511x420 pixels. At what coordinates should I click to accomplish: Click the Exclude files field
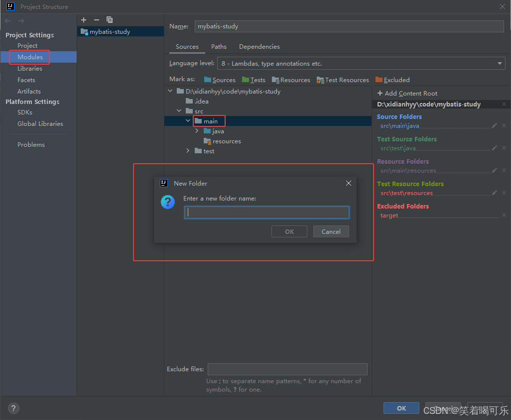click(287, 369)
